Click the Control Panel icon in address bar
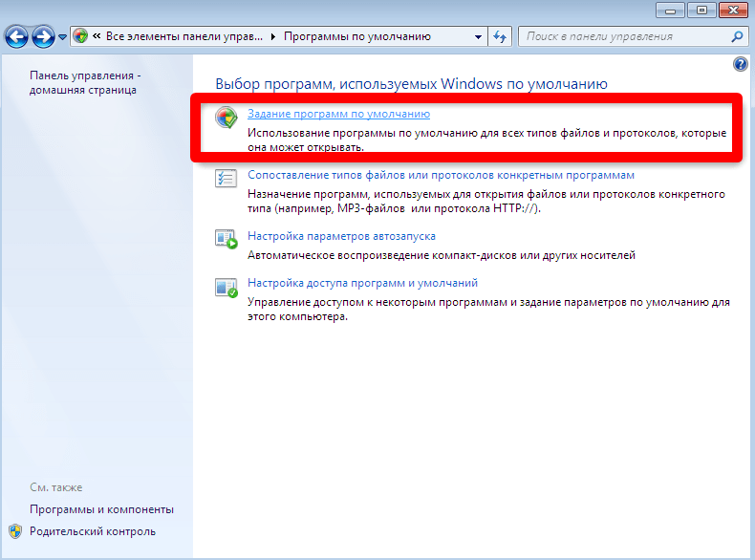This screenshot has width=755, height=560. [x=80, y=36]
